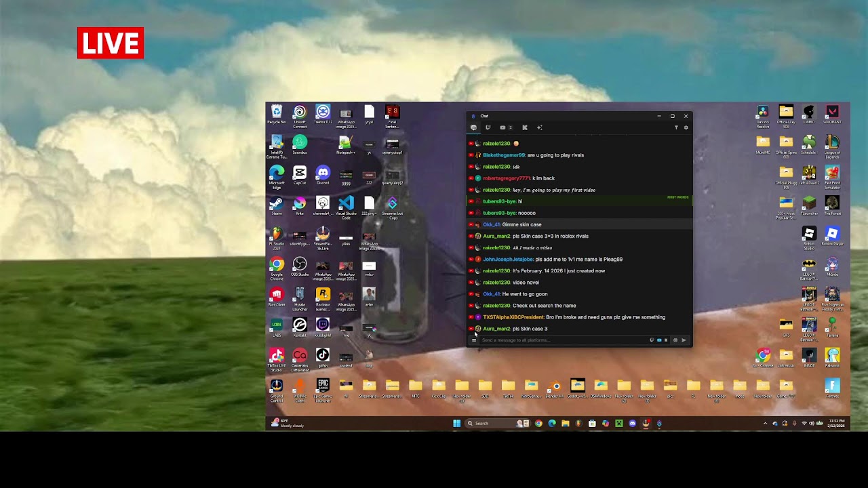Image resolution: width=868 pixels, height=488 pixels.
Task: Click username TXSTAlphaXiBCPresident in chat
Action: [x=513, y=317]
